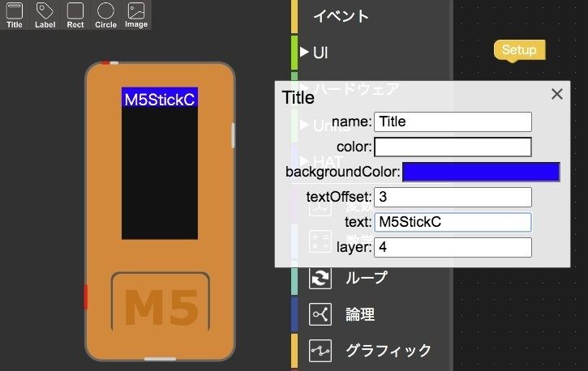Click the textOffset input field
This screenshot has width=588, height=371.
click(x=453, y=197)
